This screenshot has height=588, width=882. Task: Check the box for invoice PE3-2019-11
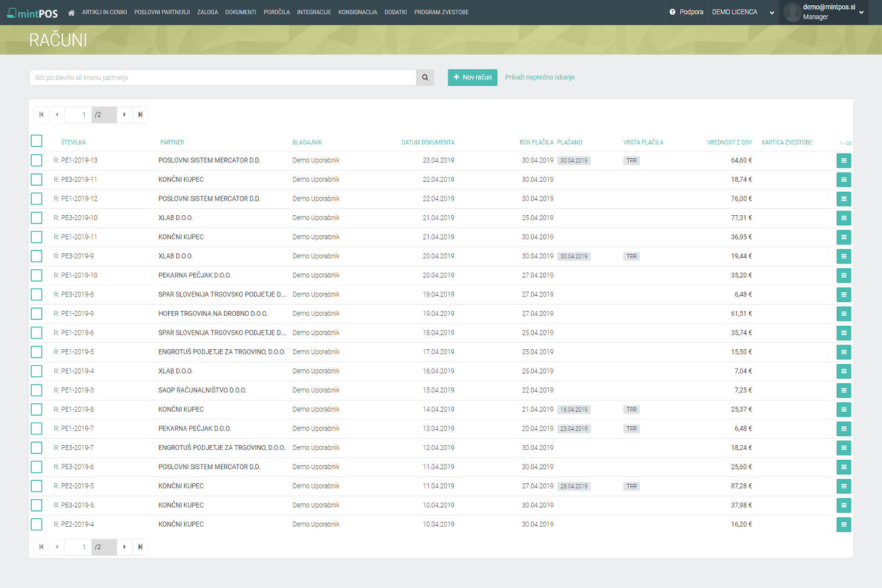coord(36,180)
